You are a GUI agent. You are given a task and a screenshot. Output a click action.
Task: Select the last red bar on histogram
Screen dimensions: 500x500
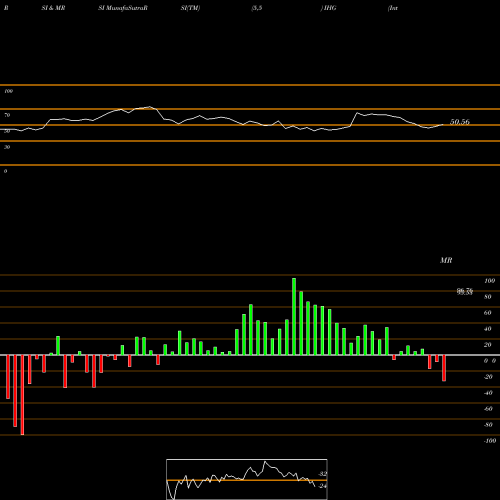coord(444,368)
